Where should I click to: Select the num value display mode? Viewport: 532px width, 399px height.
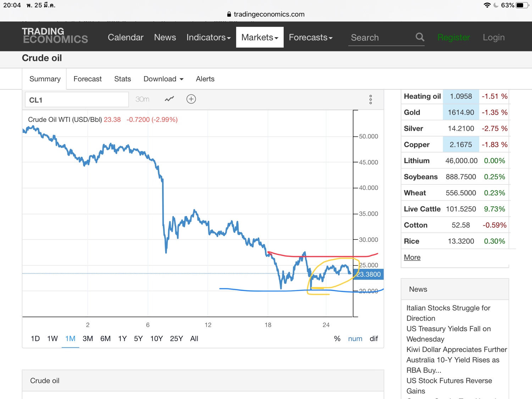point(355,339)
